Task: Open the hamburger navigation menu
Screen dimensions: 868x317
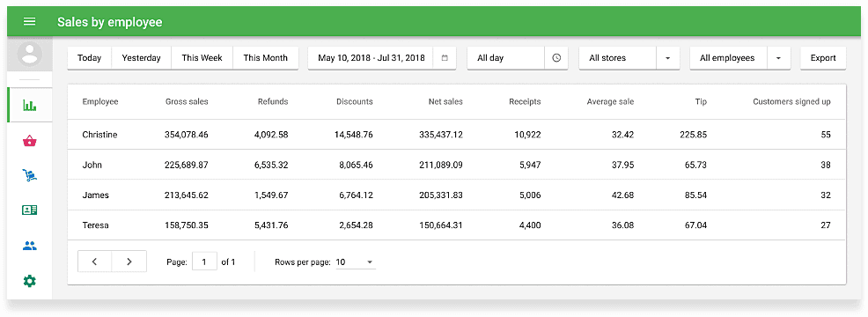Action: [29, 22]
